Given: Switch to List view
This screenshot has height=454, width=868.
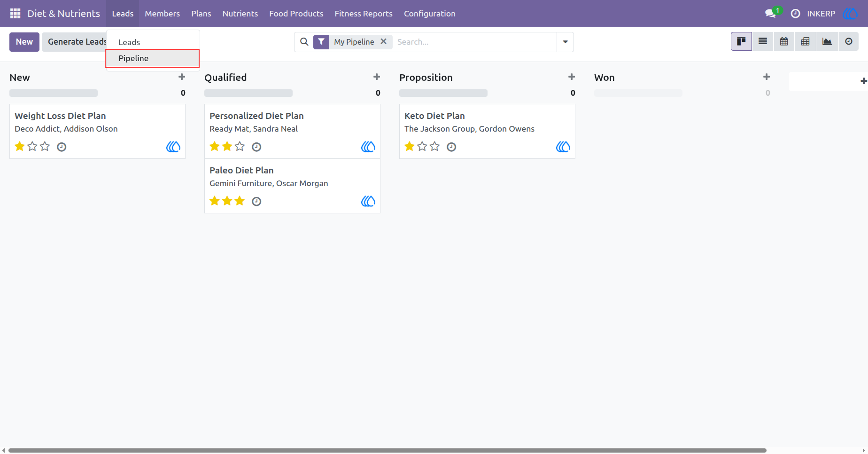Looking at the screenshot, I should pyautogui.click(x=763, y=41).
